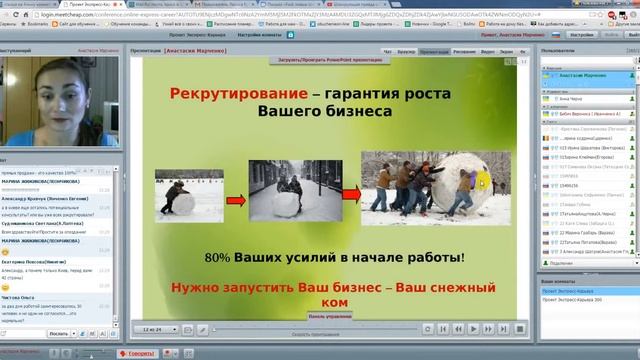Click the 'Настройки комнаты' header label
Image resolution: width=640 pixels, height=360 pixels.
[260, 35]
